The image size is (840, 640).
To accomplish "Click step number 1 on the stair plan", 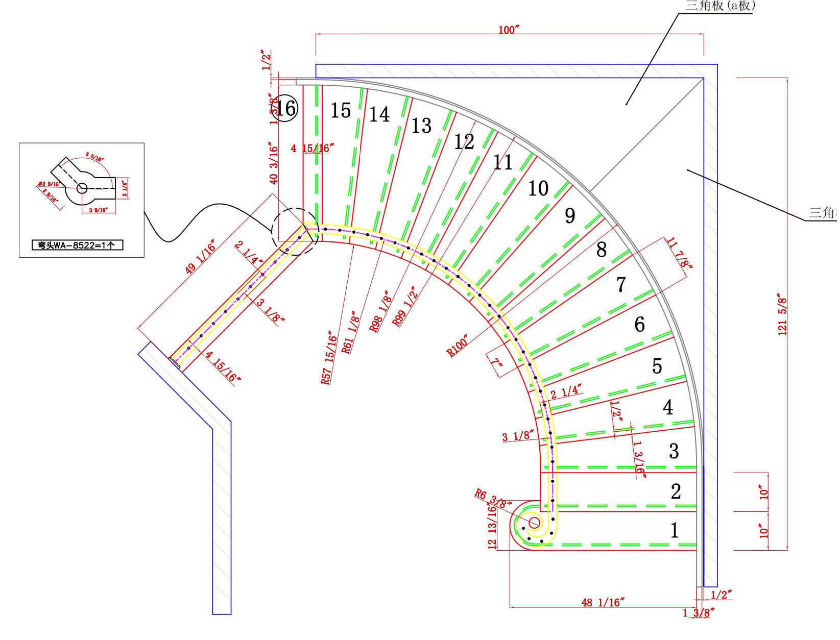I will coord(675,530).
